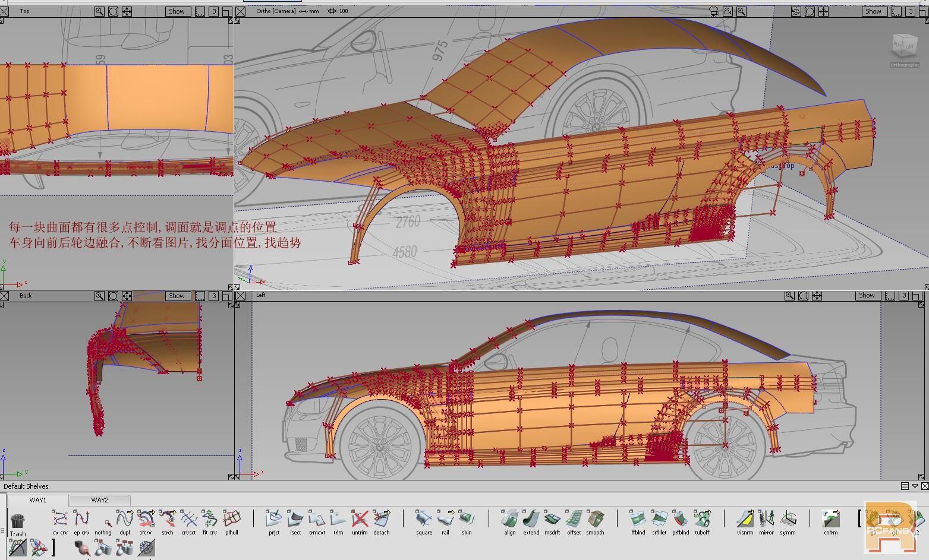
Task: Switch to the WAY1 shelf tab
Action: point(38,500)
